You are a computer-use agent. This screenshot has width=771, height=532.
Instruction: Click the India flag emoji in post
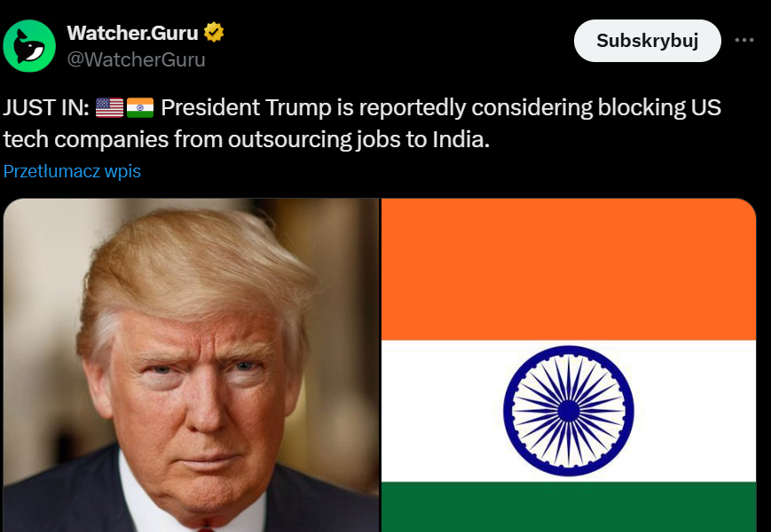point(140,107)
